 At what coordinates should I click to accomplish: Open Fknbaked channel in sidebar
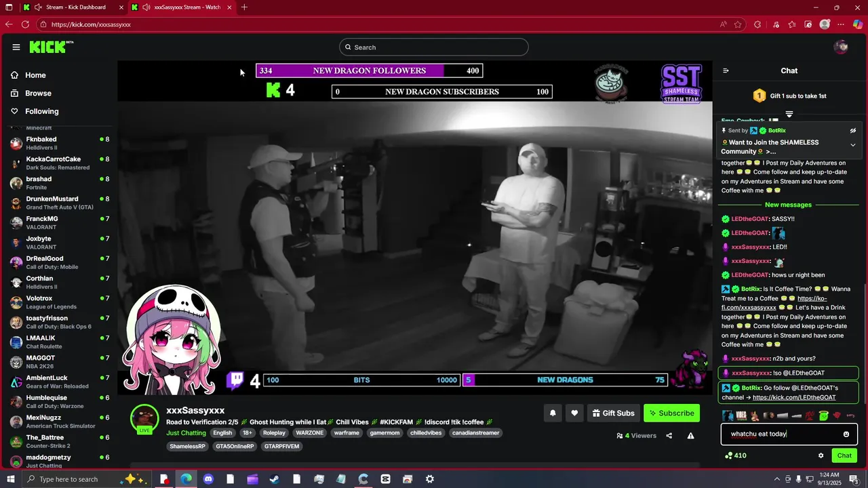pyautogui.click(x=60, y=142)
